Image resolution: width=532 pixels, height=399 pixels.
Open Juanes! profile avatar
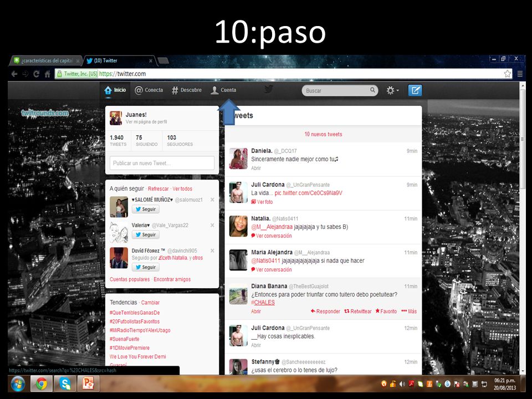click(x=116, y=118)
